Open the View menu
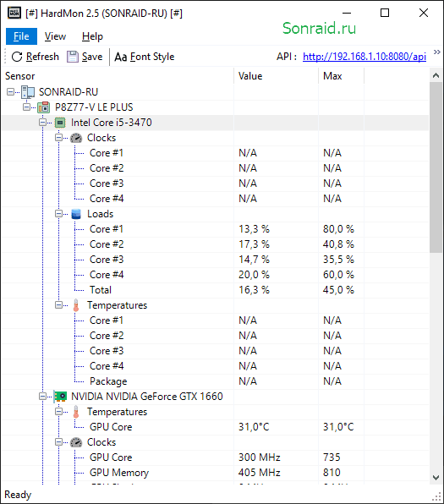This screenshot has width=444, height=504. [x=55, y=36]
